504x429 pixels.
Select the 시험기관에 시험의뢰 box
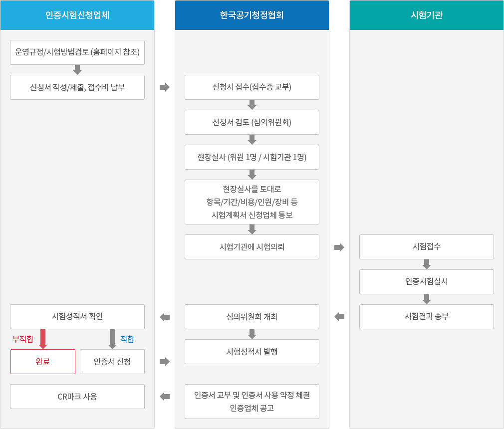(x=252, y=247)
